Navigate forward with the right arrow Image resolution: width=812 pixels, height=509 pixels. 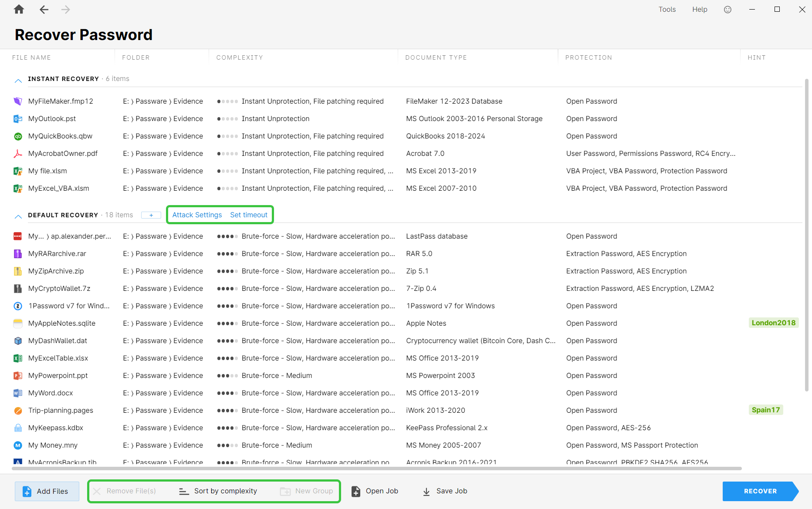pyautogui.click(x=65, y=9)
